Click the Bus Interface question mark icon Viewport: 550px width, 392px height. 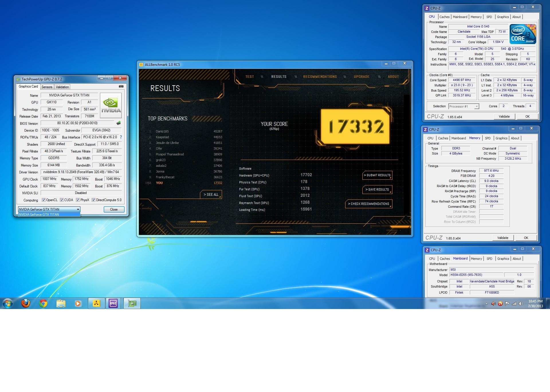pyautogui.click(x=121, y=137)
